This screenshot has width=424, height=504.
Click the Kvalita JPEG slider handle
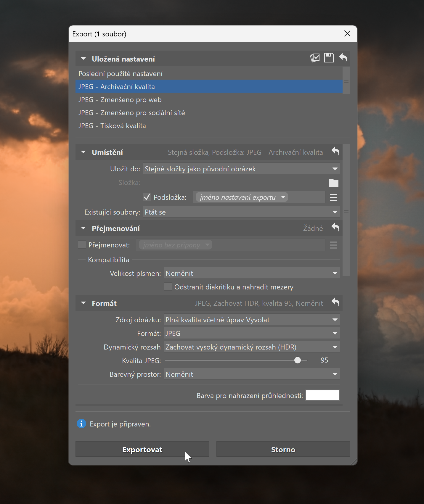coord(298,360)
